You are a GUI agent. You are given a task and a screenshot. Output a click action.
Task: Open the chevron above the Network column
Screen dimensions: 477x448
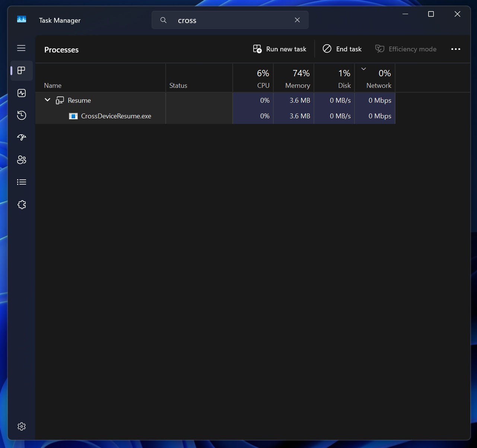(x=363, y=68)
